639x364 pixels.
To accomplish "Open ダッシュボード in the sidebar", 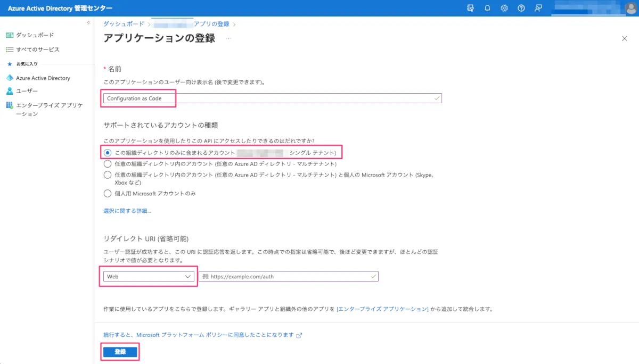I will click(35, 35).
